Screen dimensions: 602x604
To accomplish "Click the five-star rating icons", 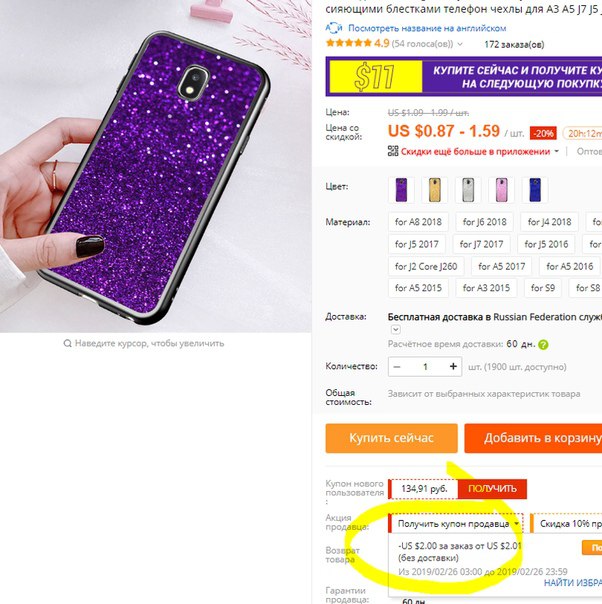I will (x=349, y=43).
